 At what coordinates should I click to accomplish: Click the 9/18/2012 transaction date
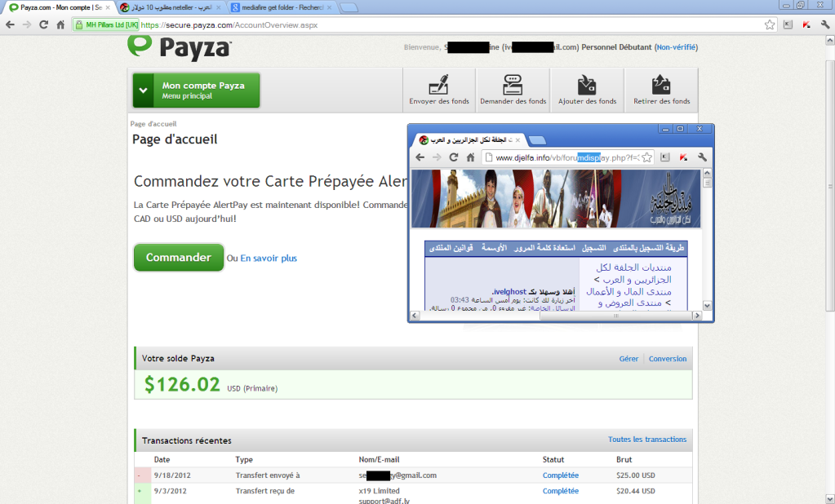(x=172, y=475)
